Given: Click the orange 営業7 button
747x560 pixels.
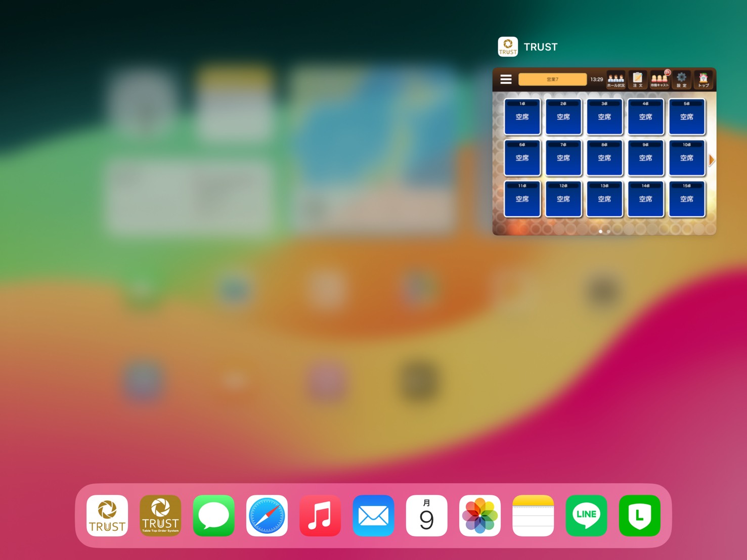Looking at the screenshot, I should (x=552, y=79).
